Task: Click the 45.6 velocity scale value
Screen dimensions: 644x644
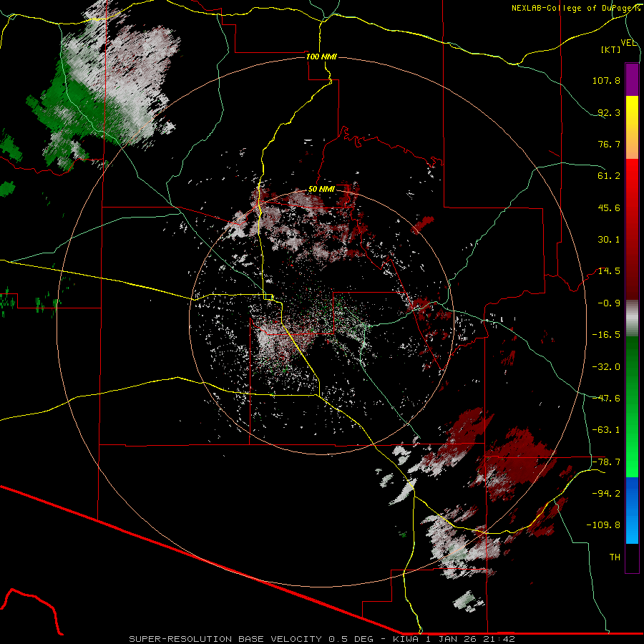Action: [x=609, y=208]
